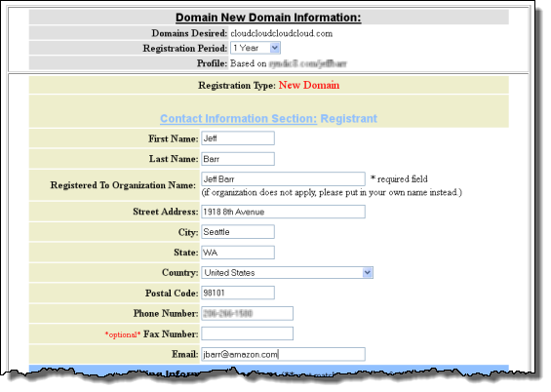The height and width of the screenshot is (392, 551).
Task: Open the Registration Period dropdown
Action: (x=256, y=48)
